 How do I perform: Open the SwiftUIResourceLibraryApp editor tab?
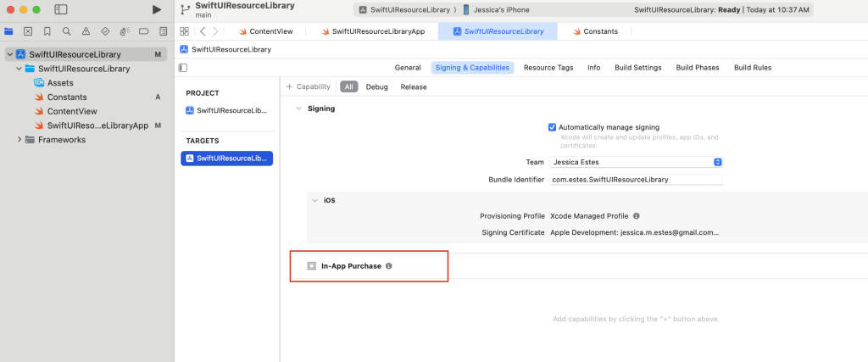pos(373,31)
